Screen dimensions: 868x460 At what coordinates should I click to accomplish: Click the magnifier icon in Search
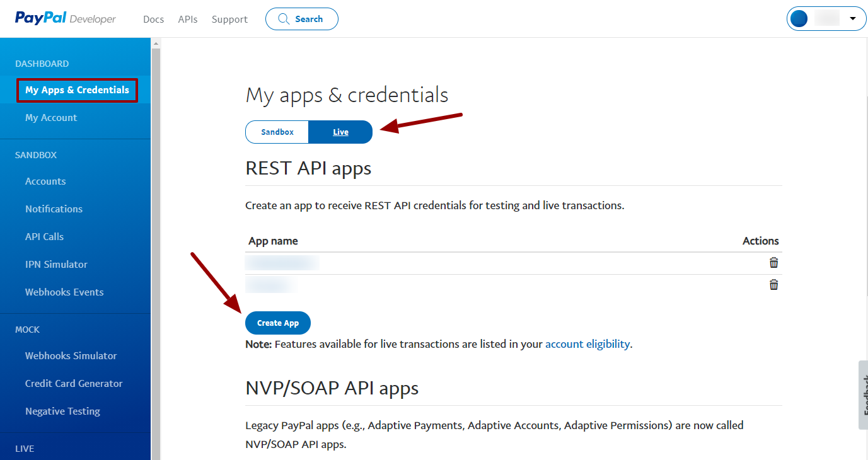pyautogui.click(x=284, y=19)
